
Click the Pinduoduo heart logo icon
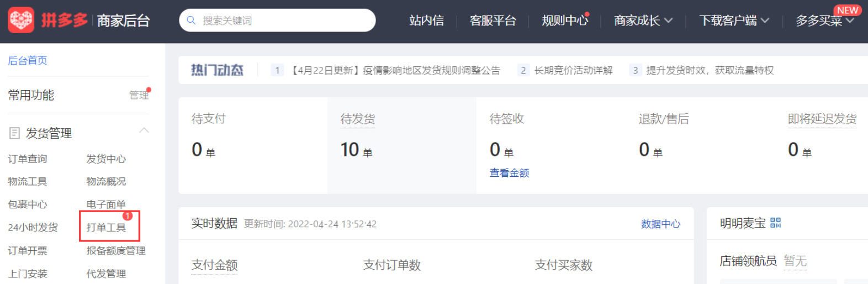tap(21, 20)
